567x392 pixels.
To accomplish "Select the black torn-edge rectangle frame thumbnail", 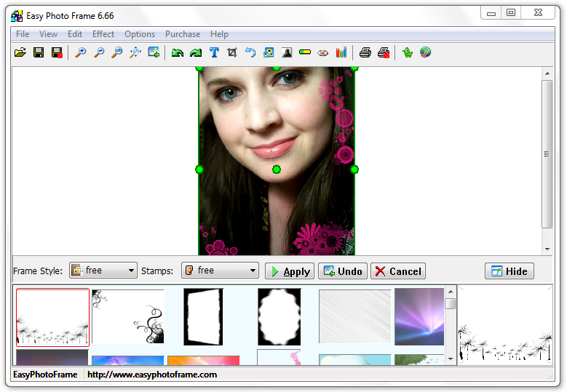I will [x=203, y=317].
